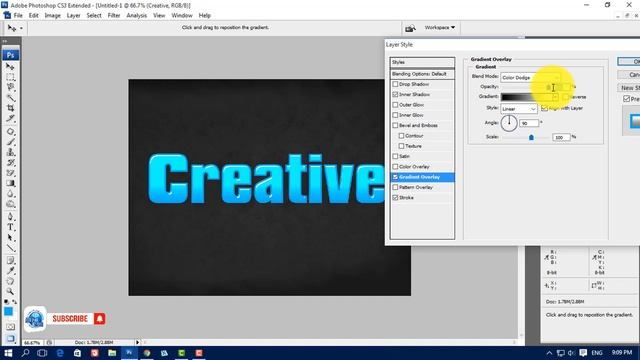Enable the Pattern Overlay checkbox
The width and height of the screenshot is (640, 360).
pyautogui.click(x=395, y=187)
